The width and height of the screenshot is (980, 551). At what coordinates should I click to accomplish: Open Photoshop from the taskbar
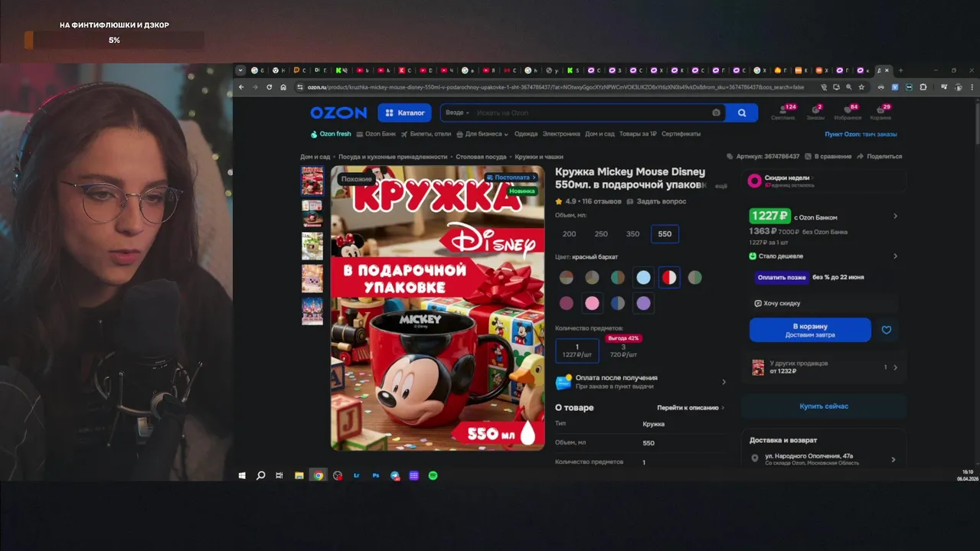click(376, 475)
